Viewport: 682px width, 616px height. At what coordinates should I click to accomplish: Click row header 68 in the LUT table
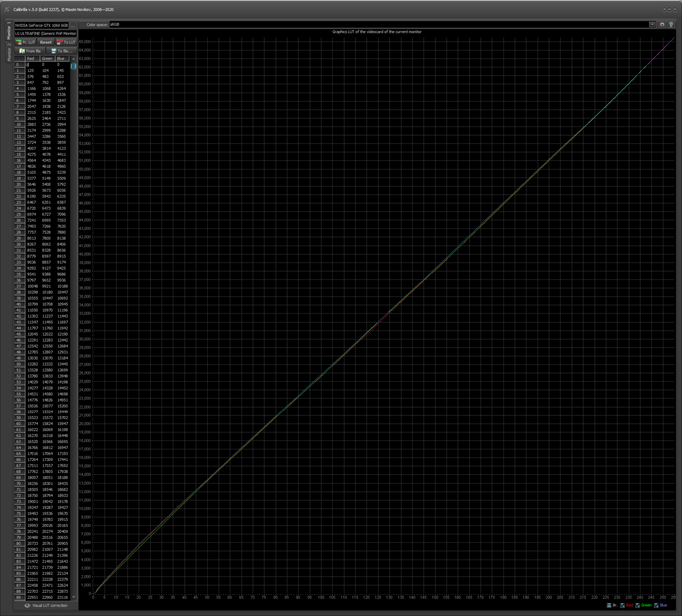tap(19, 472)
